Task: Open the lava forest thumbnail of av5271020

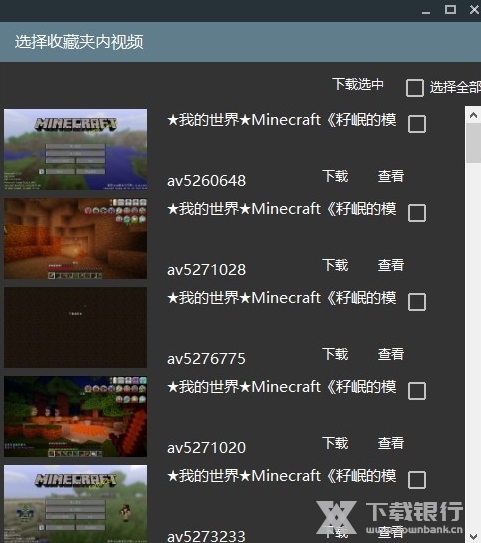Action: (x=75, y=416)
